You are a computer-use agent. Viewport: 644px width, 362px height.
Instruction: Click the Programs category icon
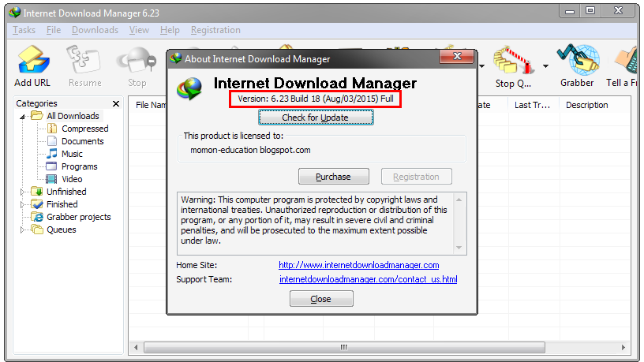(52, 166)
